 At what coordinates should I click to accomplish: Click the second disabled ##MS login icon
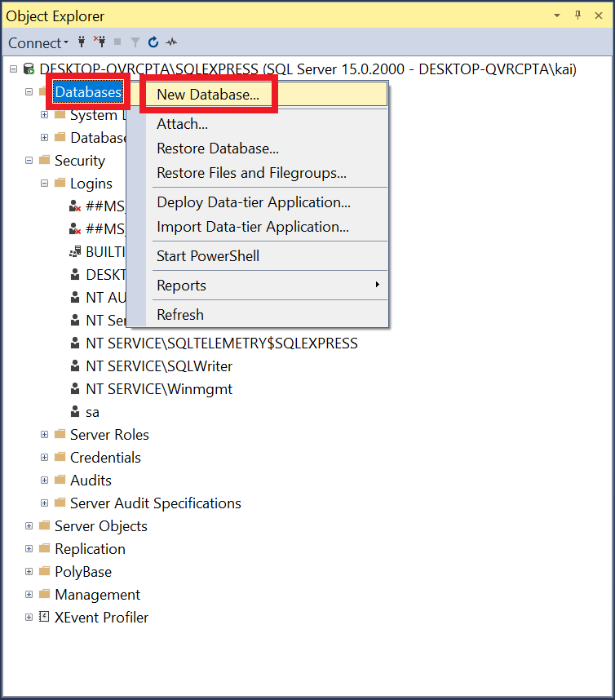click(75, 228)
